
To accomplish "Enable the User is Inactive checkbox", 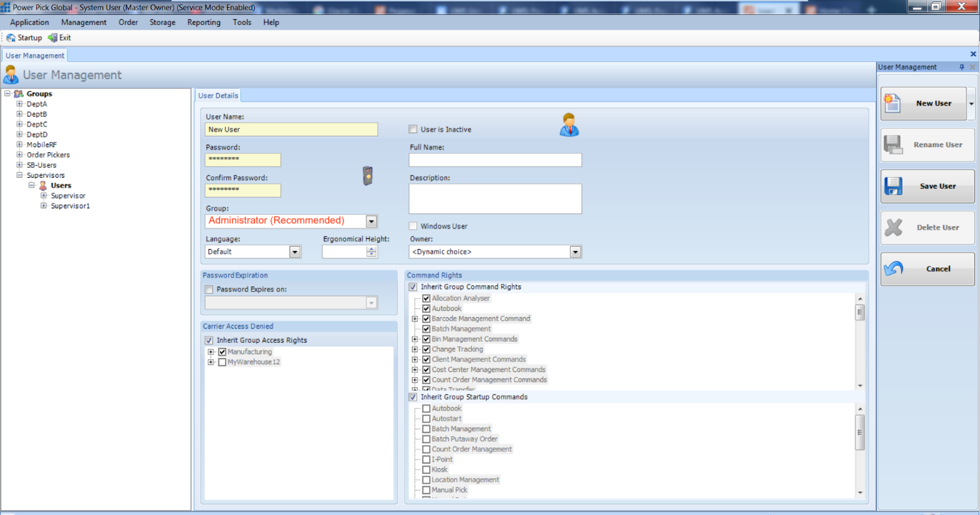I will point(412,129).
